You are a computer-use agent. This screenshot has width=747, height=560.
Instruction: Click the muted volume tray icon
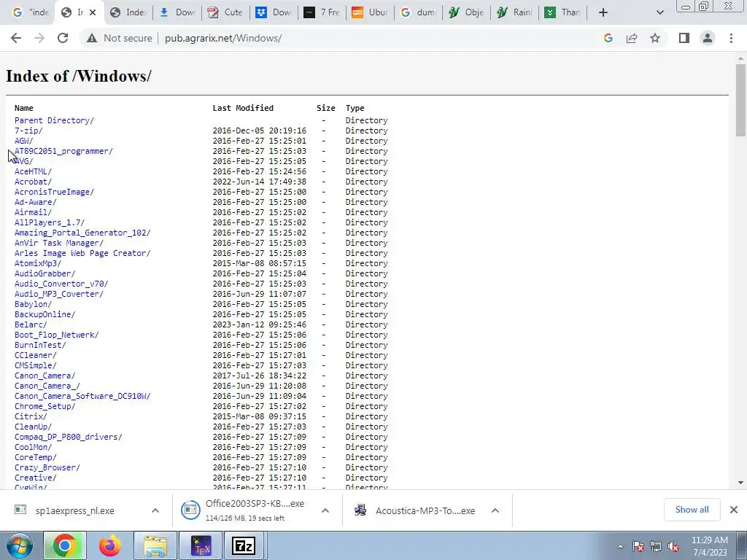[673, 547]
